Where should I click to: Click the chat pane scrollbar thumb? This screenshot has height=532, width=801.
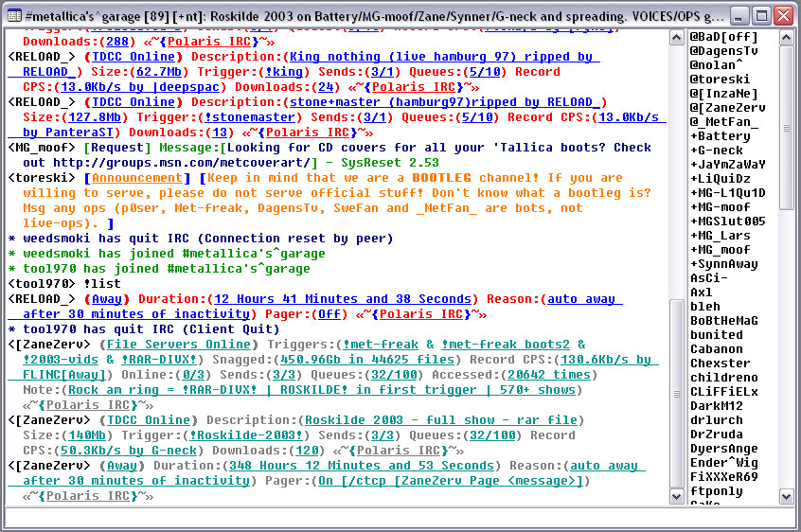(676, 394)
